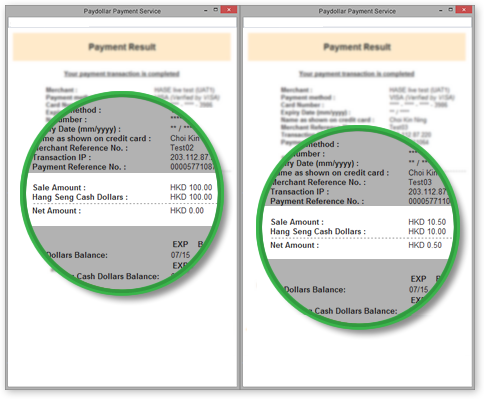Select the Test02 merchant reference value
This screenshot has height=399, width=484.
point(182,148)
